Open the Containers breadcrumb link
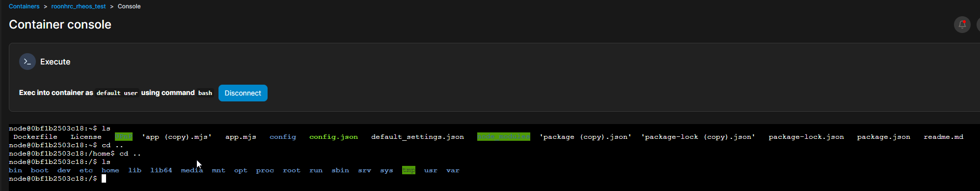980x191 pixels. click(24, 6)
